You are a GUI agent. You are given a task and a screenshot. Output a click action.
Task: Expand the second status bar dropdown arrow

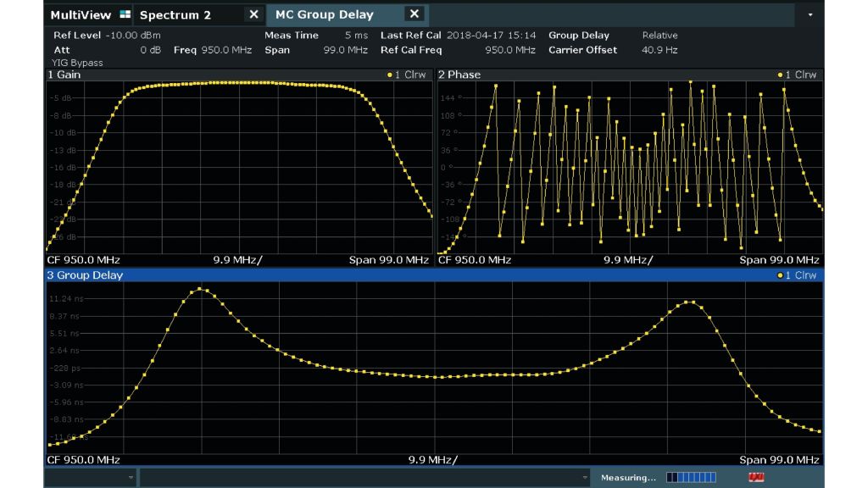pos(584,479)
